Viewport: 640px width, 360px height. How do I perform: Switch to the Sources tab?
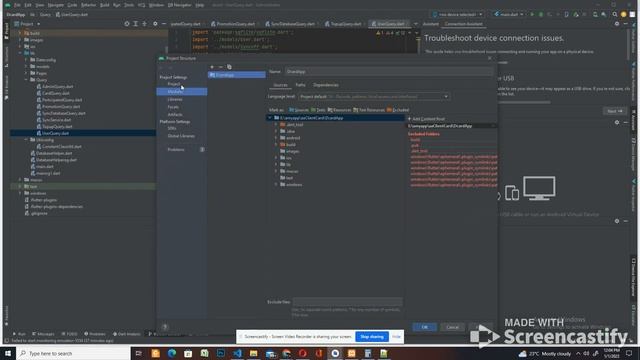tap(280, 85)
